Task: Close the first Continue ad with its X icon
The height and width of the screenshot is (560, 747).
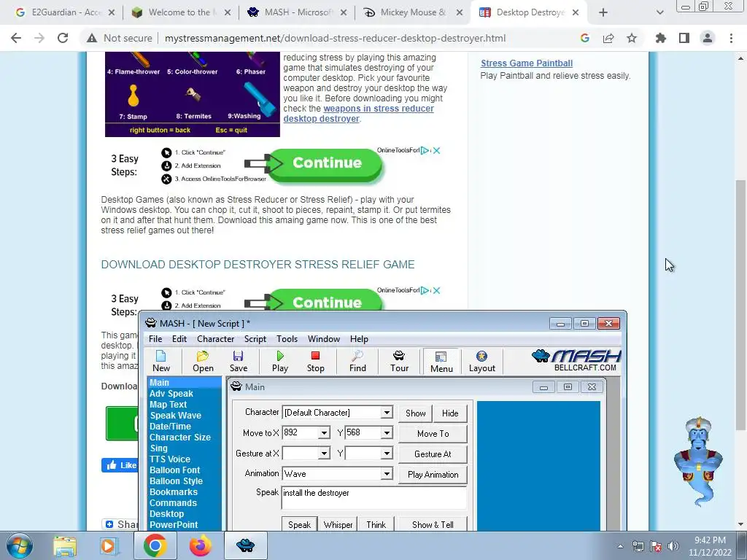Action: tap(436, 150)
